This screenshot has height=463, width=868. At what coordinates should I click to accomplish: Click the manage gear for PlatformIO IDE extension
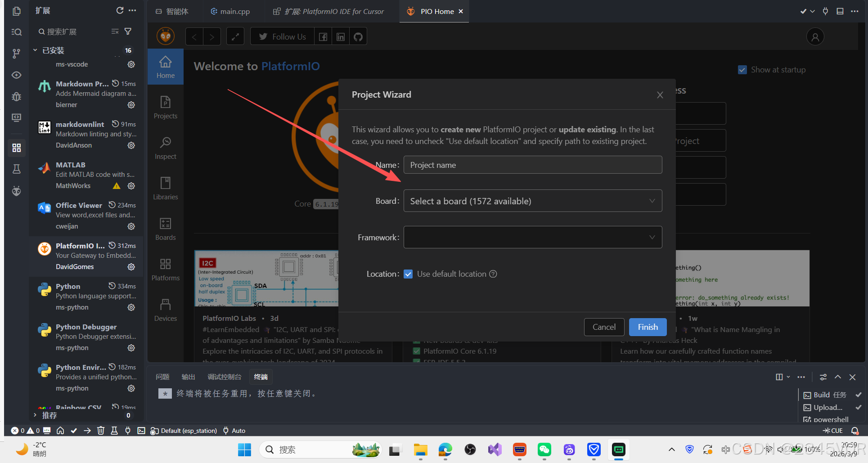(131, 267)
